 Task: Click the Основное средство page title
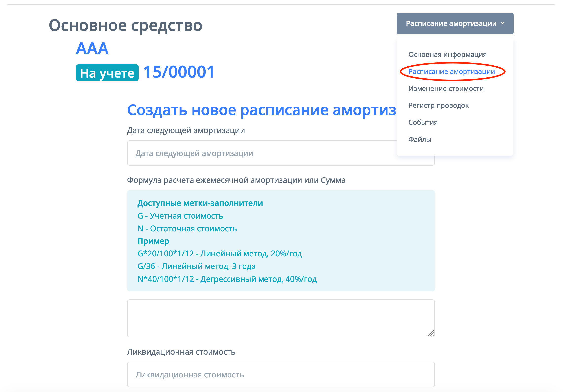[125, 25]
